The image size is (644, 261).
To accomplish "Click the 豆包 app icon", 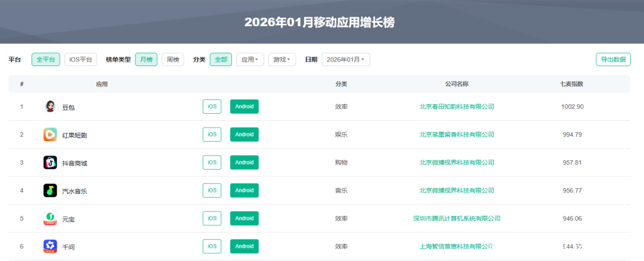I will tap(50, 107).
